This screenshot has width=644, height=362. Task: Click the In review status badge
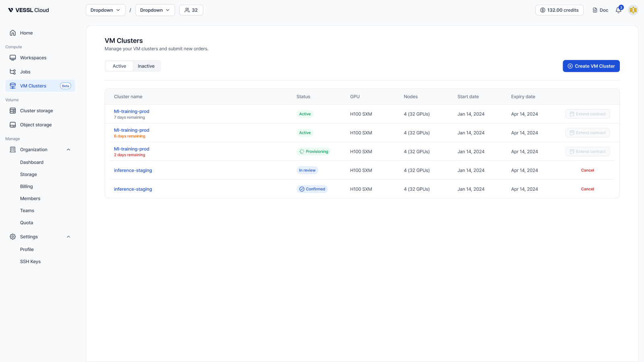[x=307, y=171]
